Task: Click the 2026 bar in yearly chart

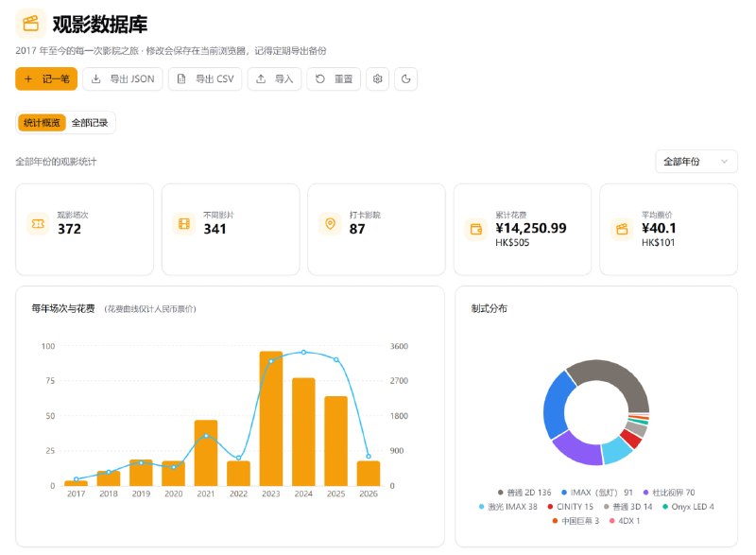Action: click(x=369, y=474)
